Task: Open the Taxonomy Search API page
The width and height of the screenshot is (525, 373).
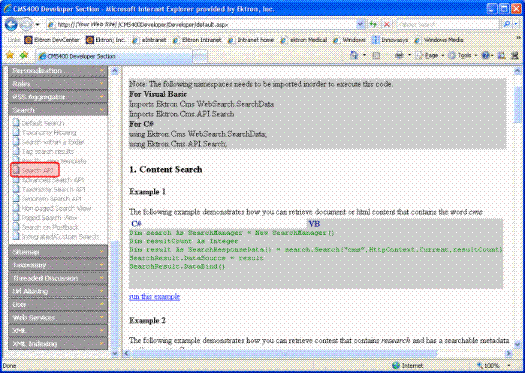Action: (49, 189)
